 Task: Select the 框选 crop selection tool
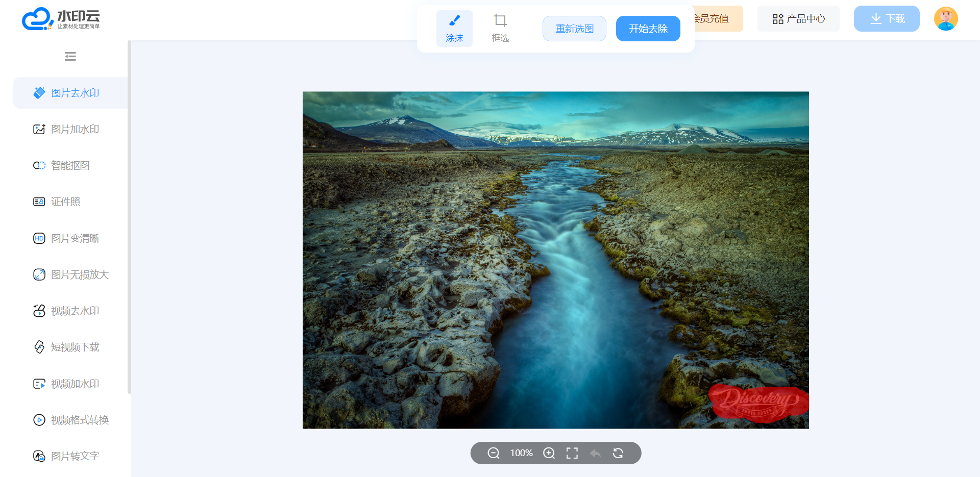[500, 29]
